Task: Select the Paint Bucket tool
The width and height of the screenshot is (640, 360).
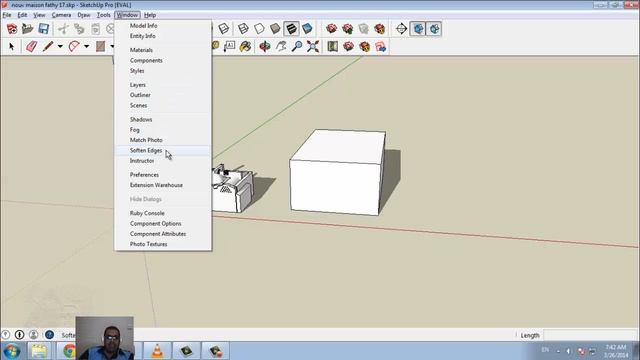Action: [245, 47]
